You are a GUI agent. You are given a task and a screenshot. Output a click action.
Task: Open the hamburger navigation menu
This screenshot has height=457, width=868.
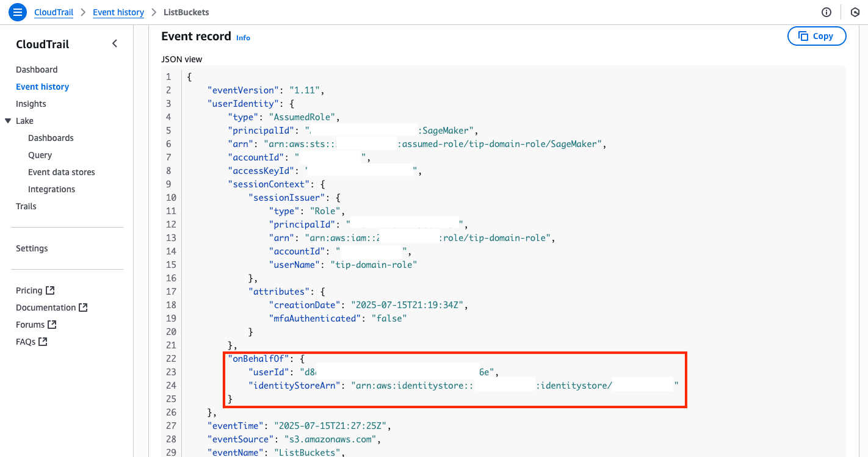coord(17,12)
